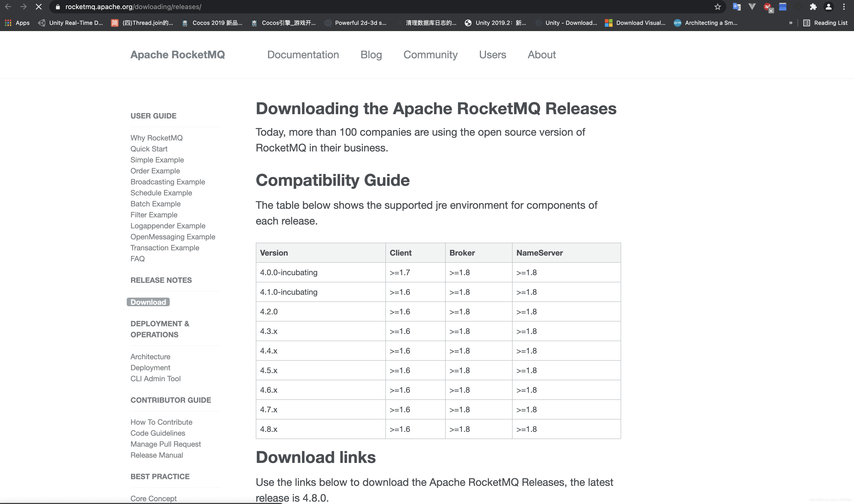Expand hidden bookmarks with the chevron
Image resolution: width=854 pixels, height=504 pixels.
790,23
